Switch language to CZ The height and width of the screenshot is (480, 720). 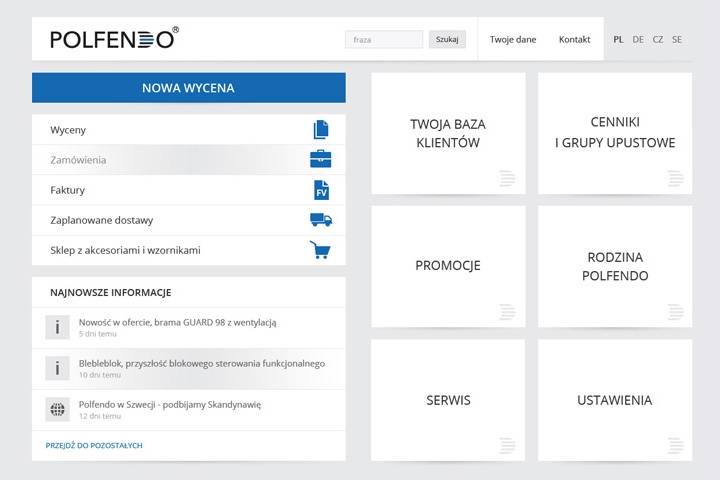[x=658, y=40]
